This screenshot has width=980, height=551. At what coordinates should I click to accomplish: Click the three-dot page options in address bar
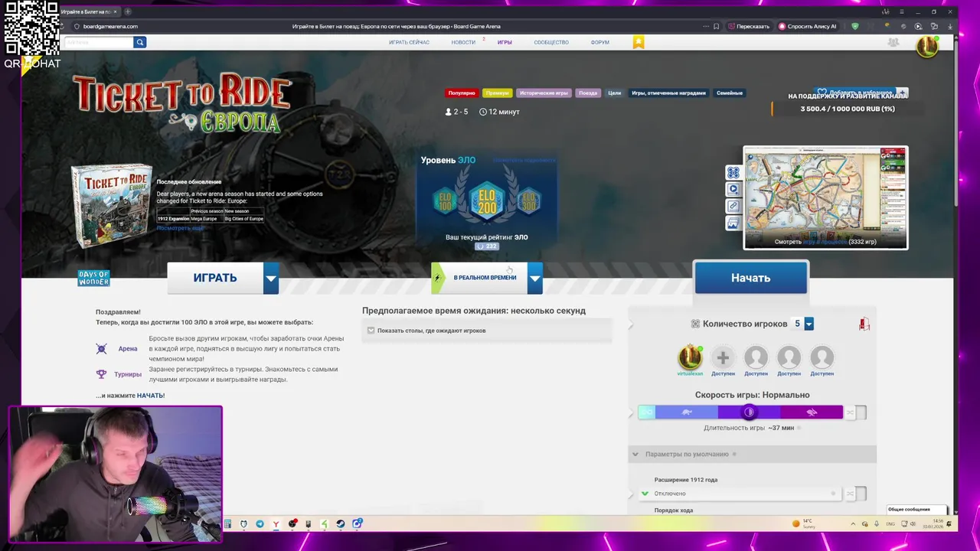click(x=705, y=26)
